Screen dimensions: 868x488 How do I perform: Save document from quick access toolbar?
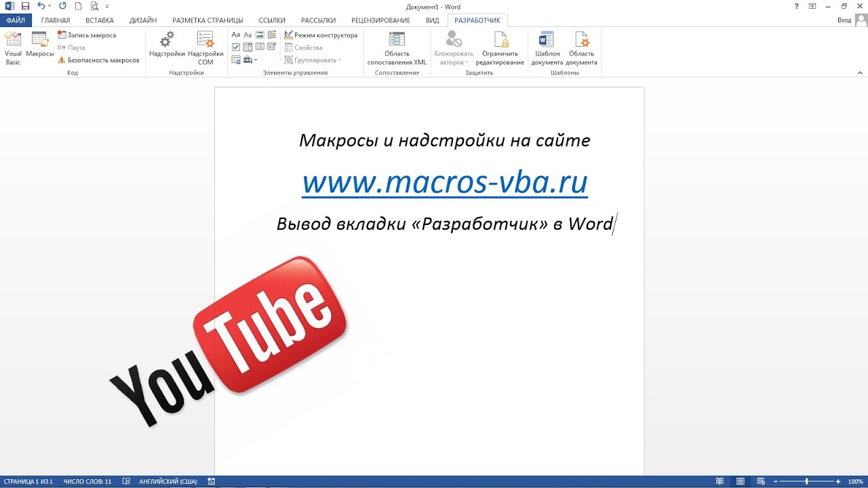tap(25, 6)
